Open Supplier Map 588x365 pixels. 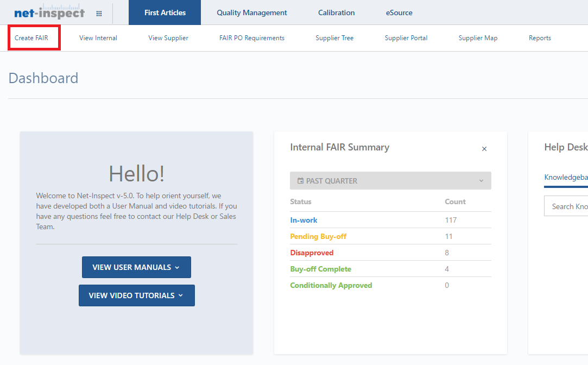(478, 38)
